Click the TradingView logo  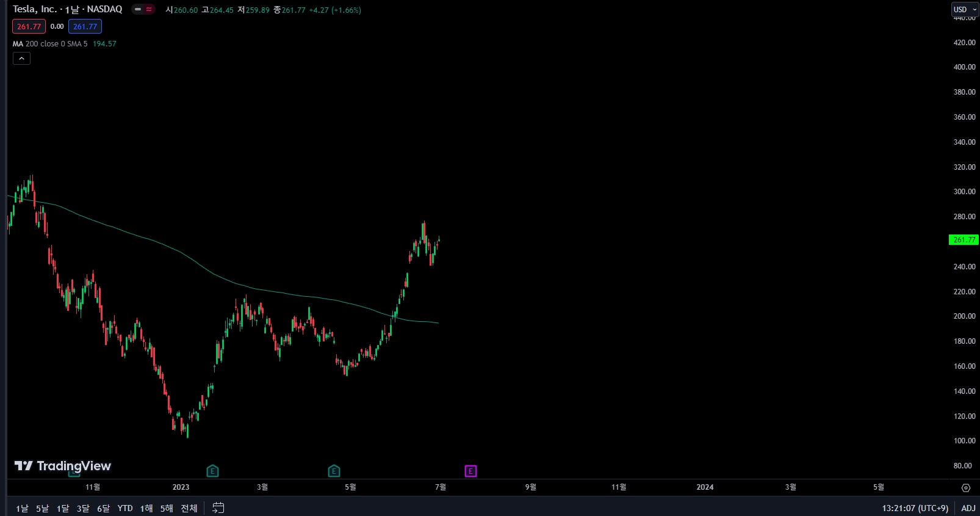coord(62,466)
